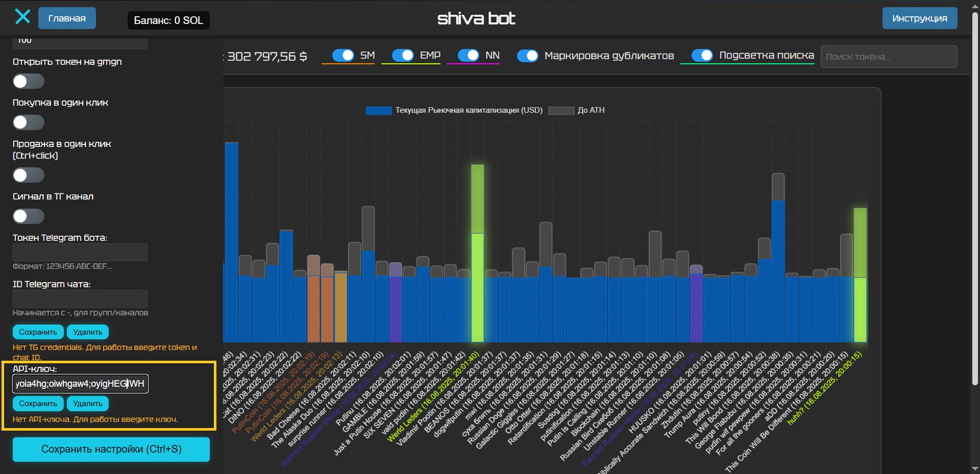The width and height of the screenshot is (980, 474).
Task: Enable Покупка в один клик toggle
Action: (29, 122)
